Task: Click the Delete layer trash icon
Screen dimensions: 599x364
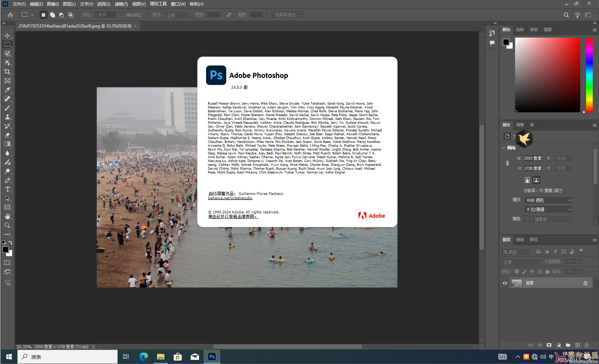Action: [586, 345]
